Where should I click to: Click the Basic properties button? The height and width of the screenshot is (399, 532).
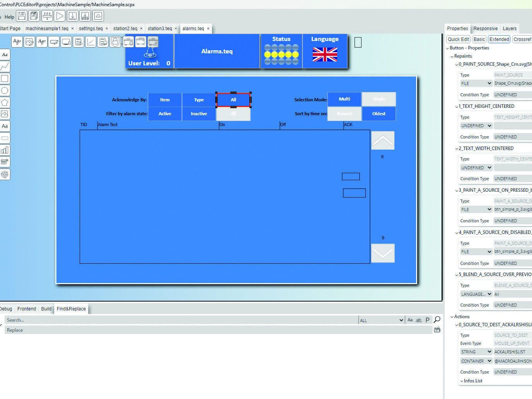coord(479,39)
